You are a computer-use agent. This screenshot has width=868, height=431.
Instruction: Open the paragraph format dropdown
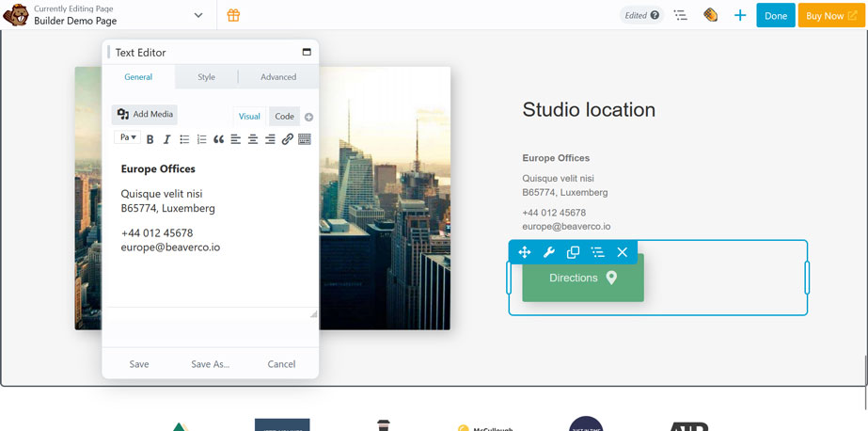point(127,137)
